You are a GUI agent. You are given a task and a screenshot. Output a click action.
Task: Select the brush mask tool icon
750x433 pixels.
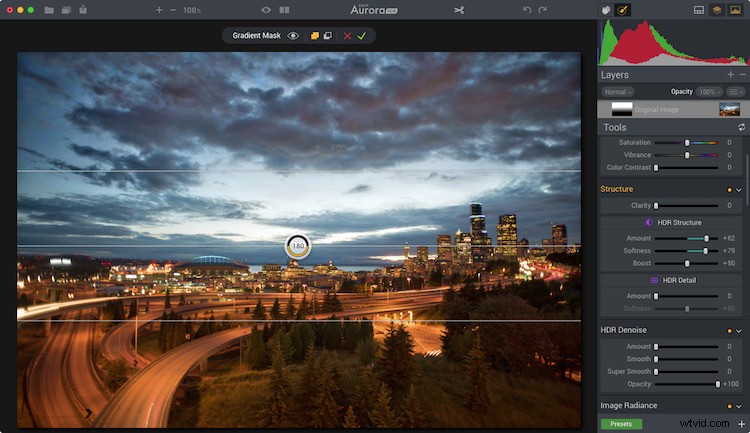coord(622,10)
